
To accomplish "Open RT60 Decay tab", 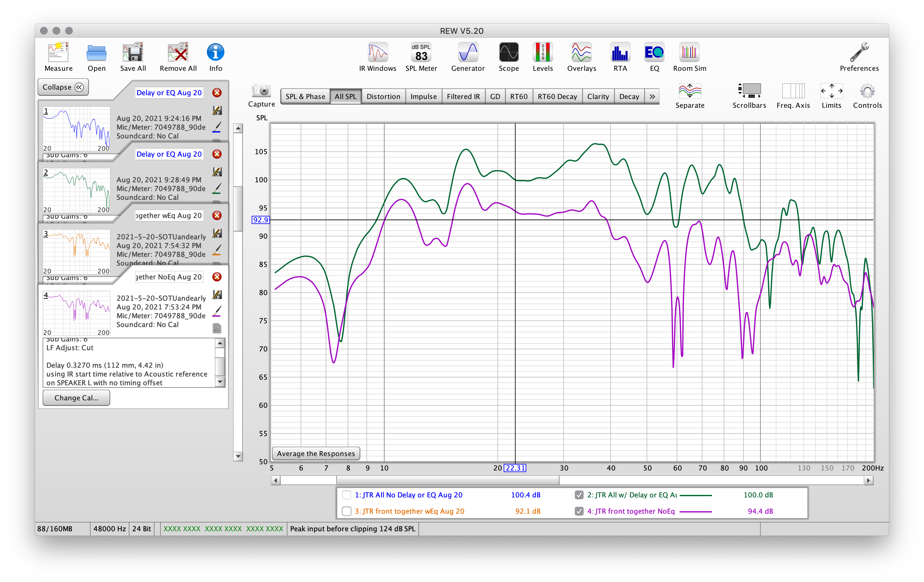I will pyautogui.click(x=557, y=96).
